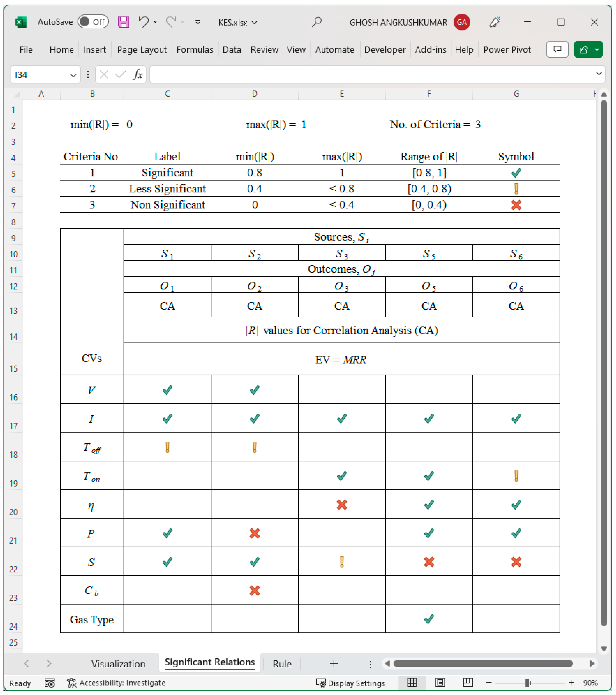Open Customize Quick Access Toolbar dropdown
The width and height of the screenshot is (616, 695).
point(198,23)
